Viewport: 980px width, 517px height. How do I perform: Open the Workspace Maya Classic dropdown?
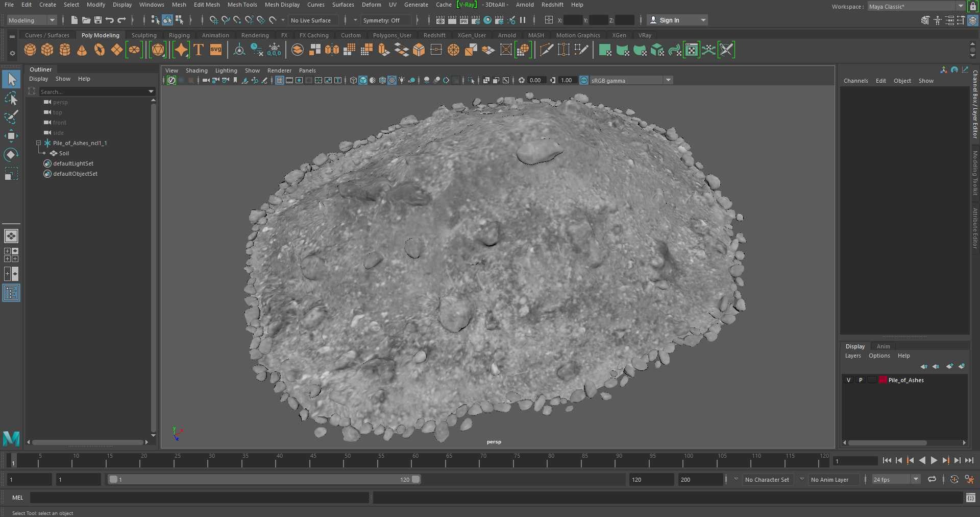click(916, 6)
